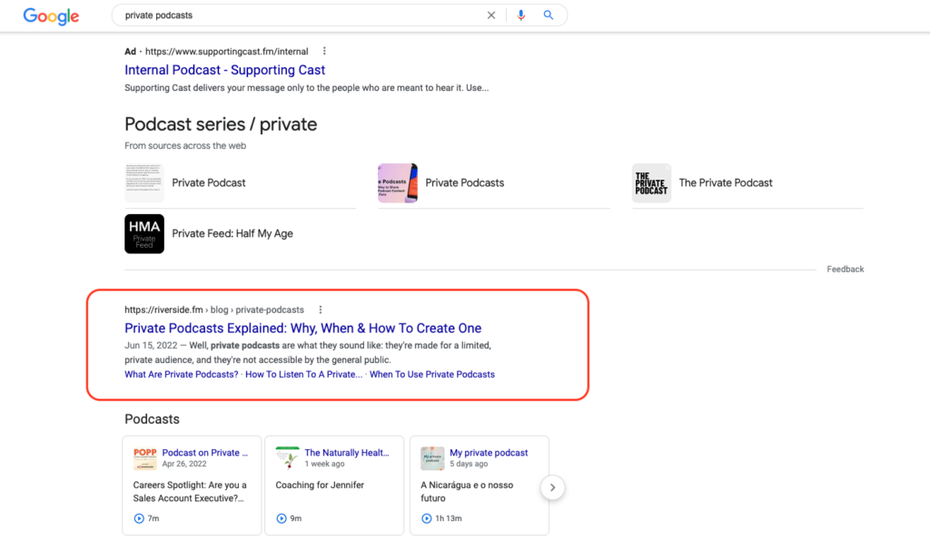Submit search with the magnifier icon
This screenshot has height=560, width=930.
tap(549, 15)
